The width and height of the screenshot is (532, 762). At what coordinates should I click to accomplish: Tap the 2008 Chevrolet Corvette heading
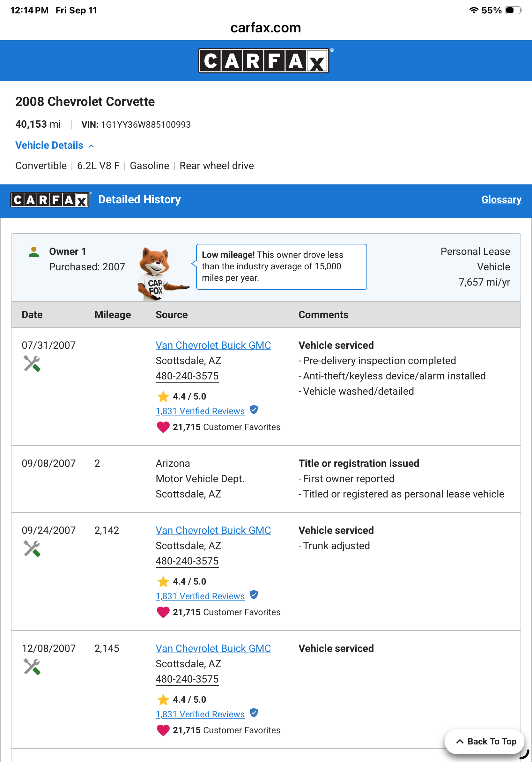(85, 101)
